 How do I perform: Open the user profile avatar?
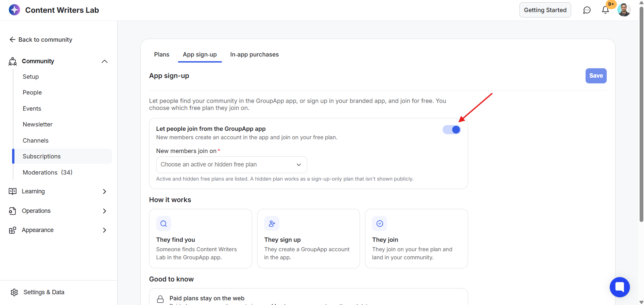click(x=624, y=10)
